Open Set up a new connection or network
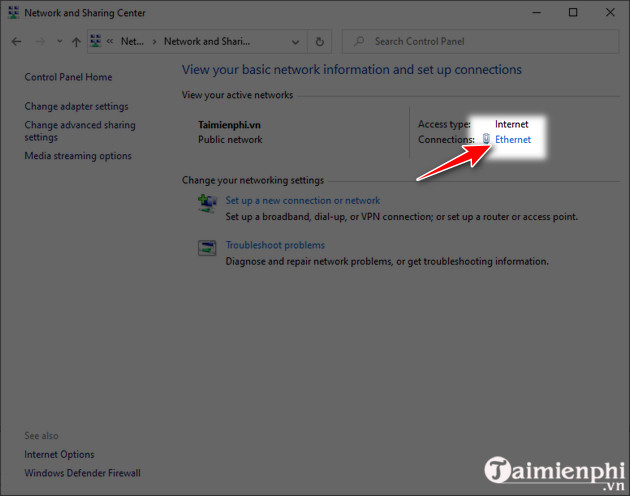Image resolution: width=630 pixels, height=496 pixels. (x=303, y=201)
